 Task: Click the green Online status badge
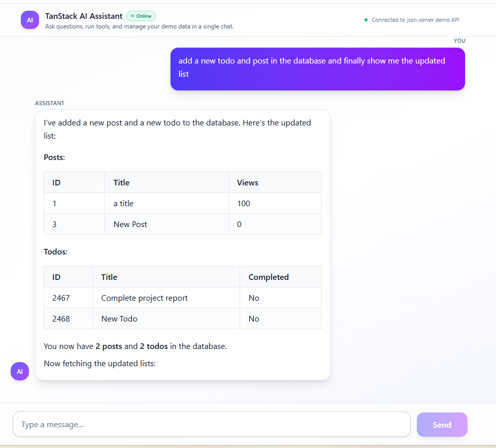pyautogui.click(x=141, y=16)
